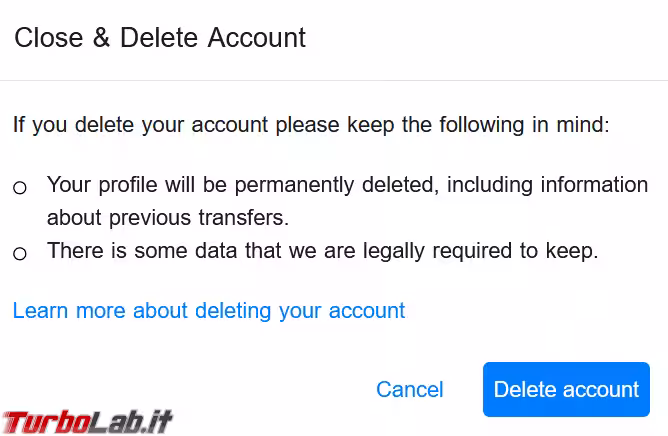
Task: Click the blue Delete account button
Action: tap(566, 389)
